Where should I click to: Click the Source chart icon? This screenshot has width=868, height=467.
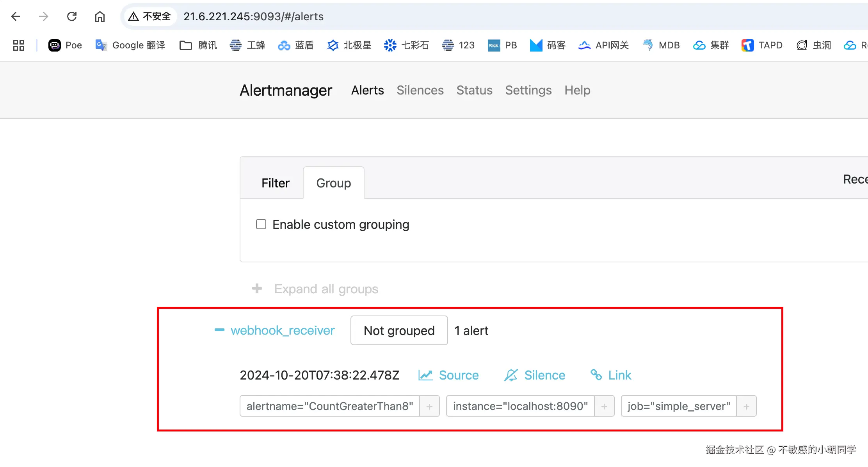(x=425, y=375)
